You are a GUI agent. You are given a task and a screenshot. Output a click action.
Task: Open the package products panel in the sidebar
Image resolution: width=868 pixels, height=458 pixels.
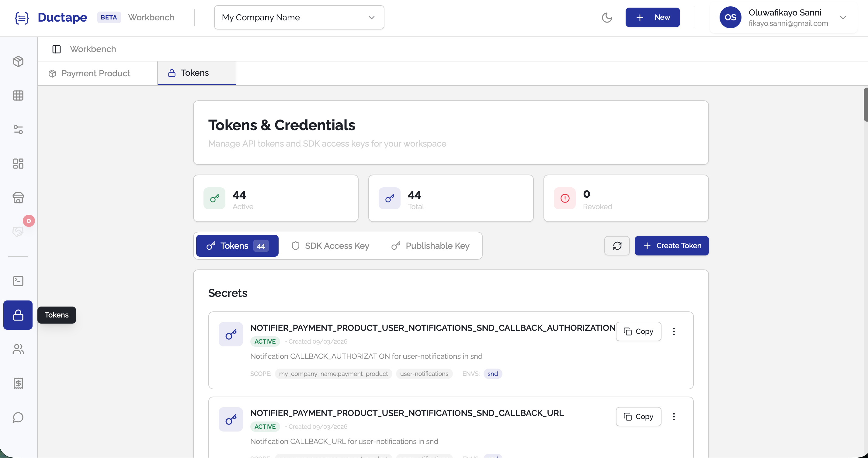pos(18,62)
